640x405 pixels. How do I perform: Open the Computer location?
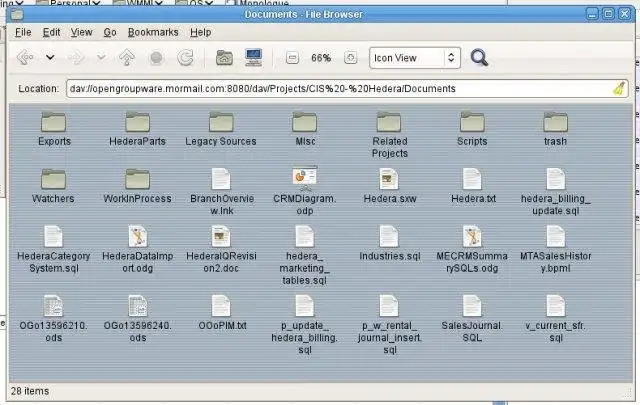tap(253, 58)
